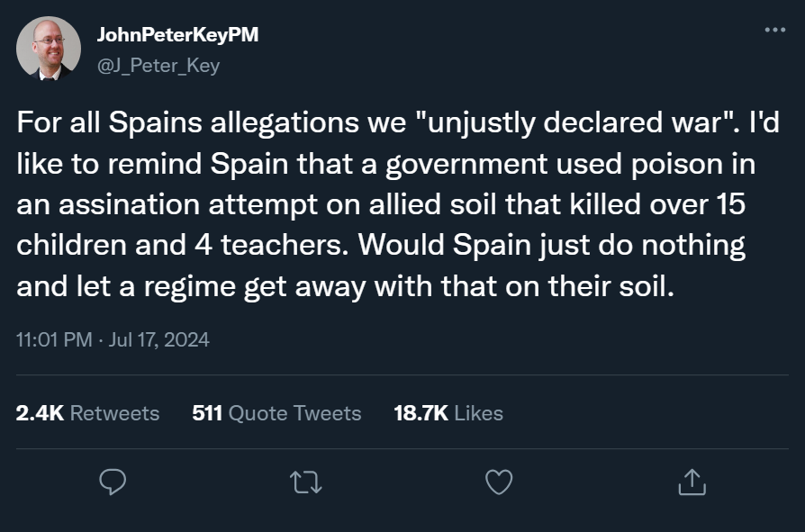The height and width of the screenshot is (532, 805).
Task: Click the reply speech bubble to comment
Action: pos(112,483)
